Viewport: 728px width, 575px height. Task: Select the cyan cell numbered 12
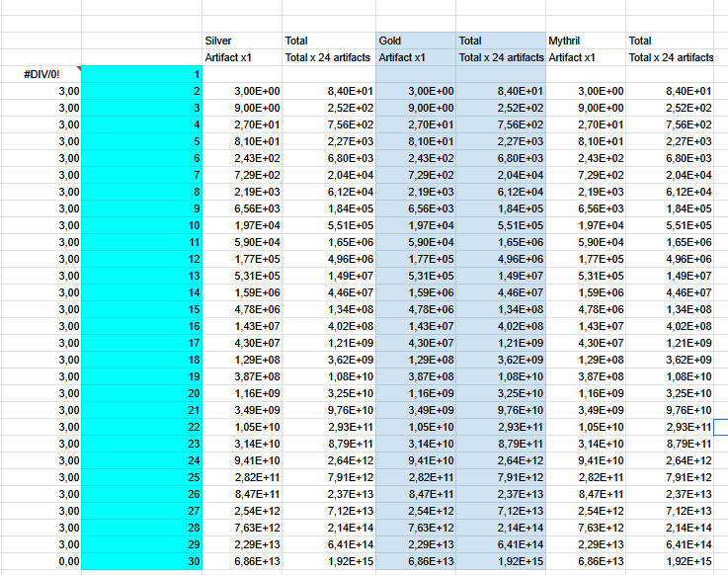(141, 259)
